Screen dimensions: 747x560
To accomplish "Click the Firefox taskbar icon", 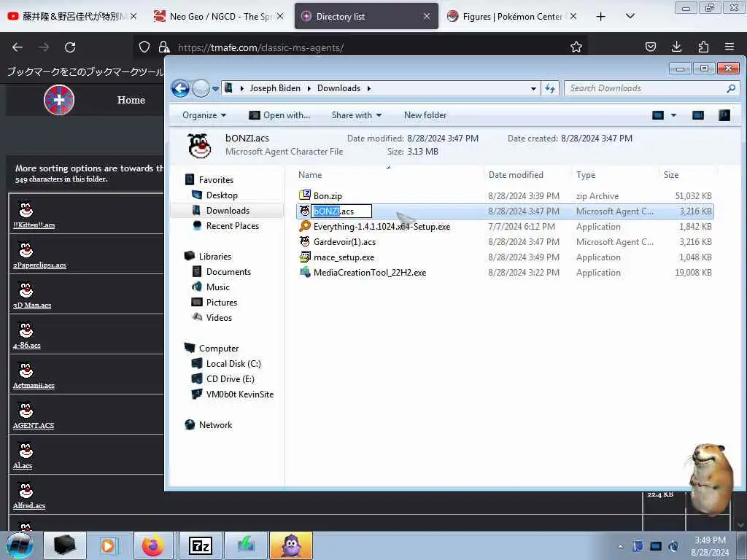I will [x=153, y=545].
